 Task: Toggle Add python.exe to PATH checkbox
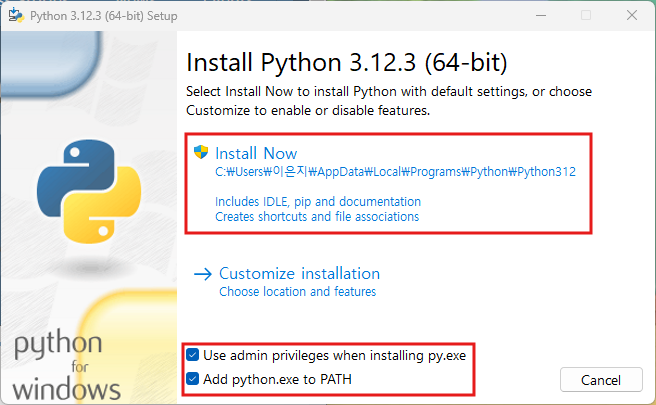pos(192,379)
